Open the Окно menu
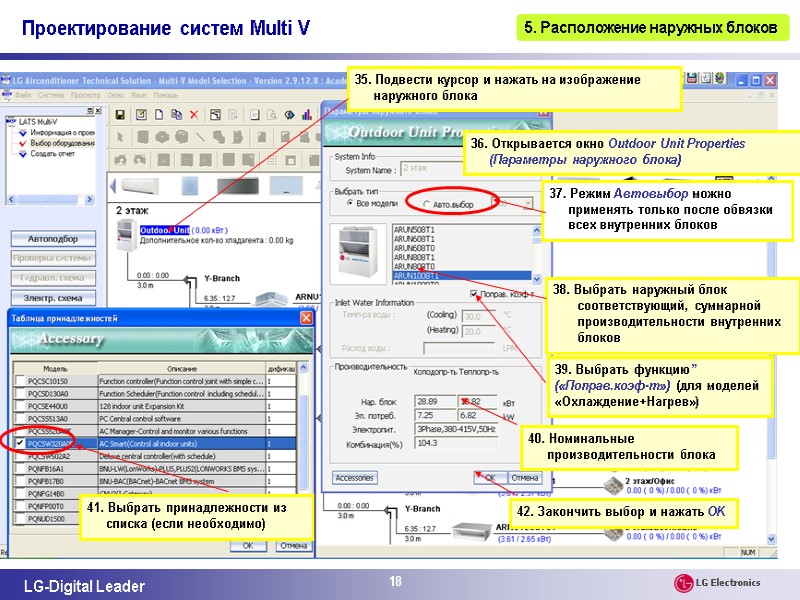This screenshot has height=600, width=800. tap(115, 95)
